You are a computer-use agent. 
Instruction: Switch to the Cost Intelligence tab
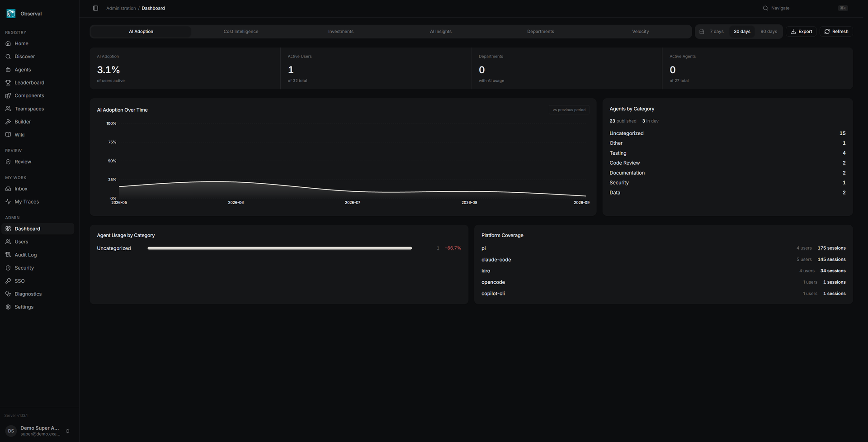tap(241, 32)
